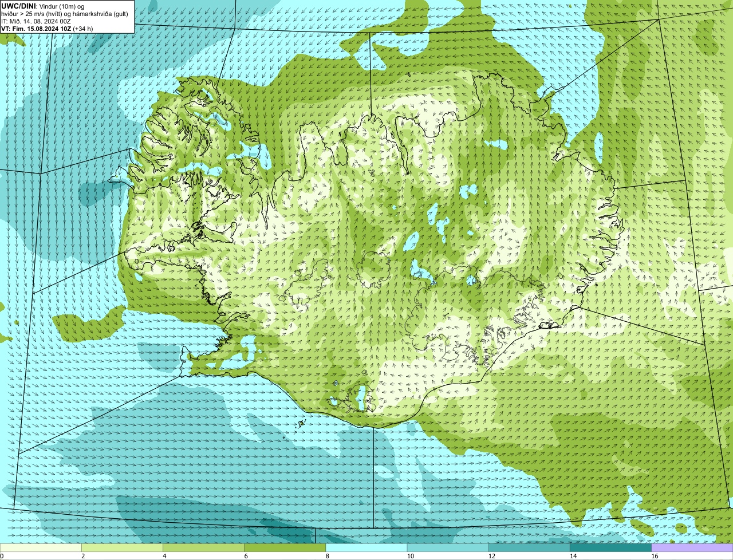
Task: Click the teal 12–14 m/s legend swatch
Action: [529, 548]
